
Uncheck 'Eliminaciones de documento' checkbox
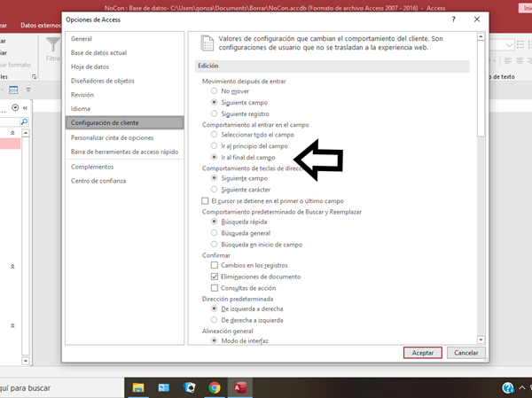pyautogui.click(x=214, y=277)
